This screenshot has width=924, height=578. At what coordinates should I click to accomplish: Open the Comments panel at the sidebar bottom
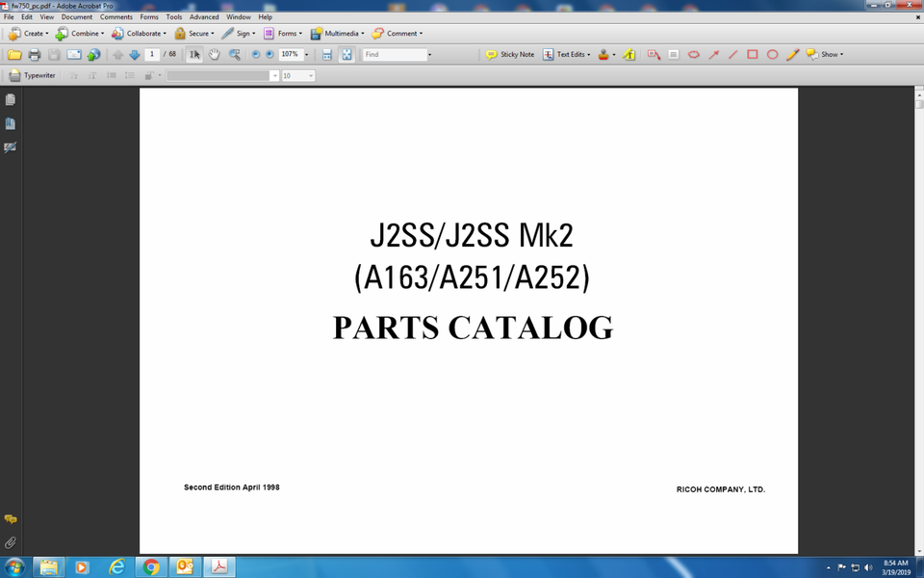[x=10, y=519]
